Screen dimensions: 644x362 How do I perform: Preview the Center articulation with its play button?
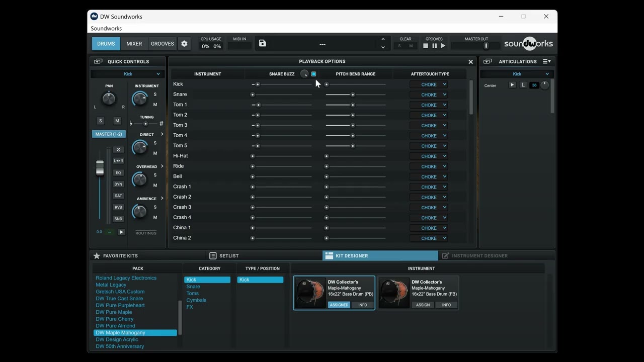pyautogui.click(x=512, y=85)
